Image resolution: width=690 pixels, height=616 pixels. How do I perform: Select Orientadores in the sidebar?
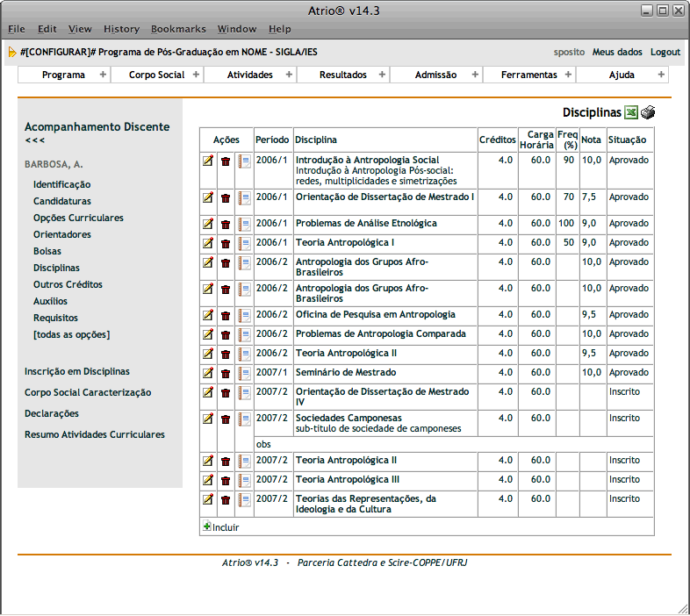[62, 234]
